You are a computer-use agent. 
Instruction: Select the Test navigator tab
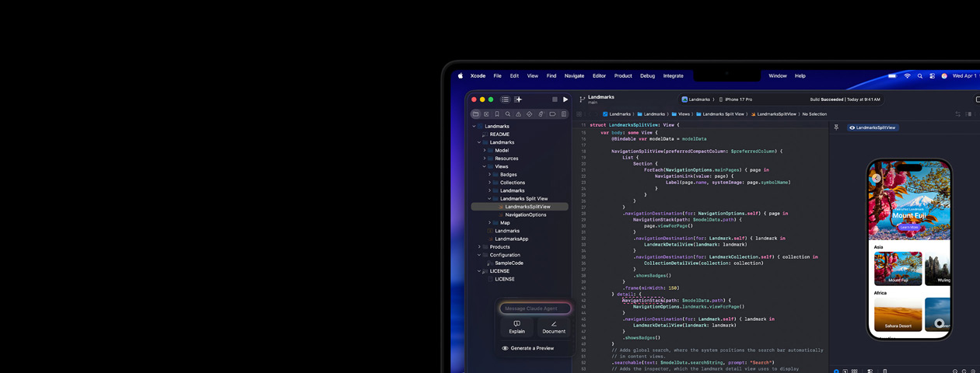point(530,114)
